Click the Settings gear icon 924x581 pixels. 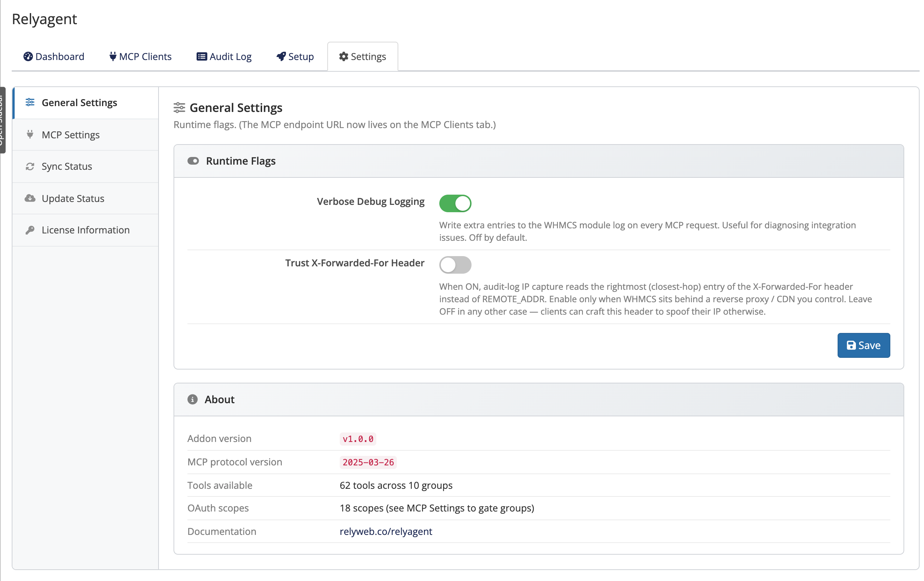pos(343,56)
